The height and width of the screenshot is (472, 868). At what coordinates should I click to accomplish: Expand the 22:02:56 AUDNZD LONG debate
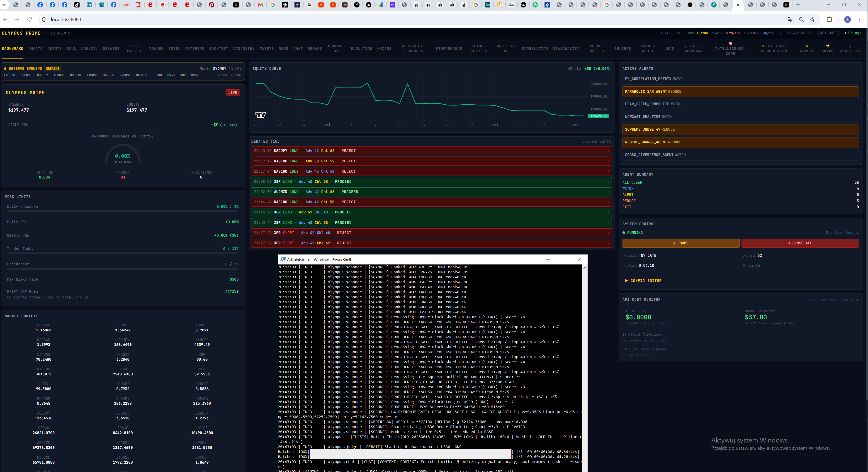(x=432, y=192)
